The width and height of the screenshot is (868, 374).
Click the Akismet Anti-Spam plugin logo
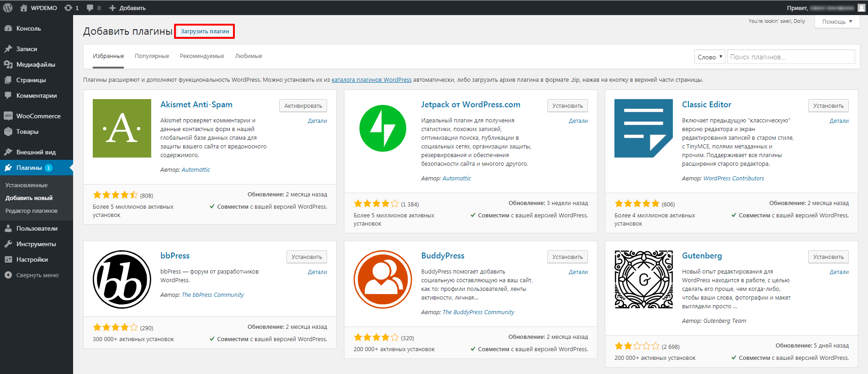(122, 128)
